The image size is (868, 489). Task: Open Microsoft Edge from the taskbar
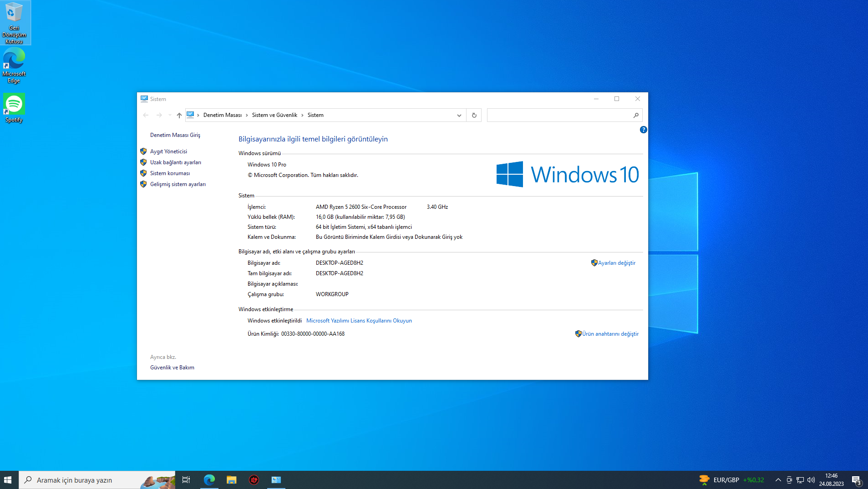click(x=209, y=480)
